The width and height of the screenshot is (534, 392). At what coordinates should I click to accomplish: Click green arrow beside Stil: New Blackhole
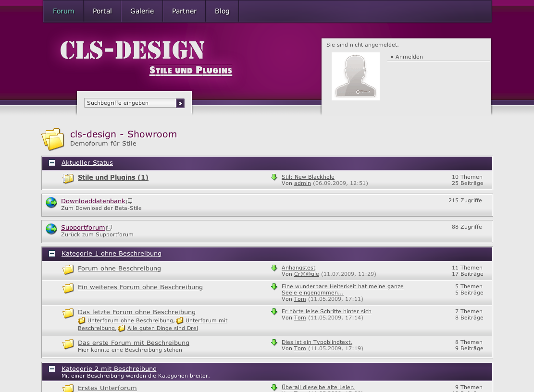coord(274,177)
